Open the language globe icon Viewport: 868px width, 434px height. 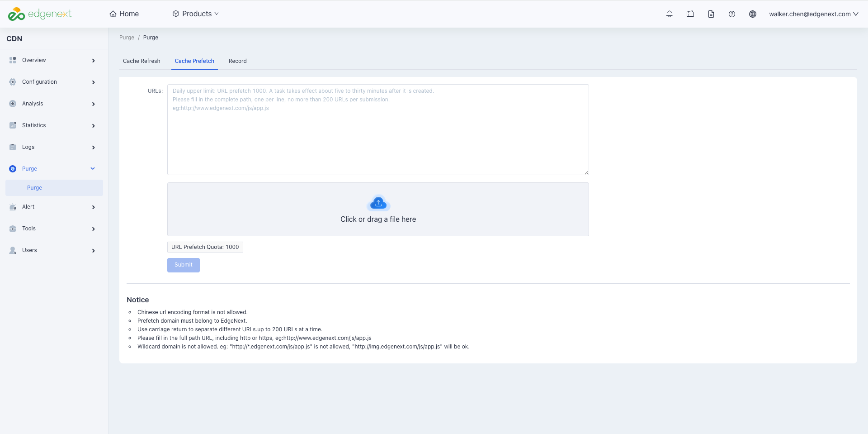click(753, 14)
